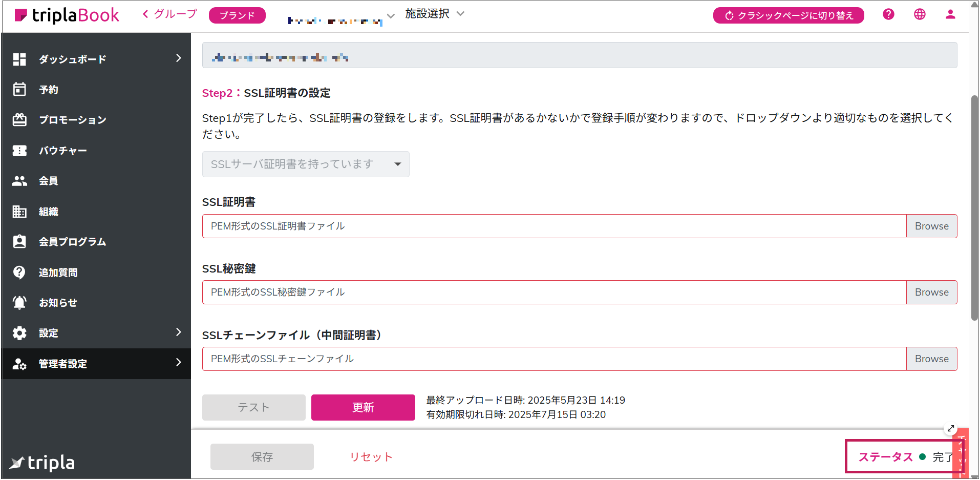980x480 pixels.
Task: Click Browse for SSL証明書 file
Action: (x=931, y=226)
